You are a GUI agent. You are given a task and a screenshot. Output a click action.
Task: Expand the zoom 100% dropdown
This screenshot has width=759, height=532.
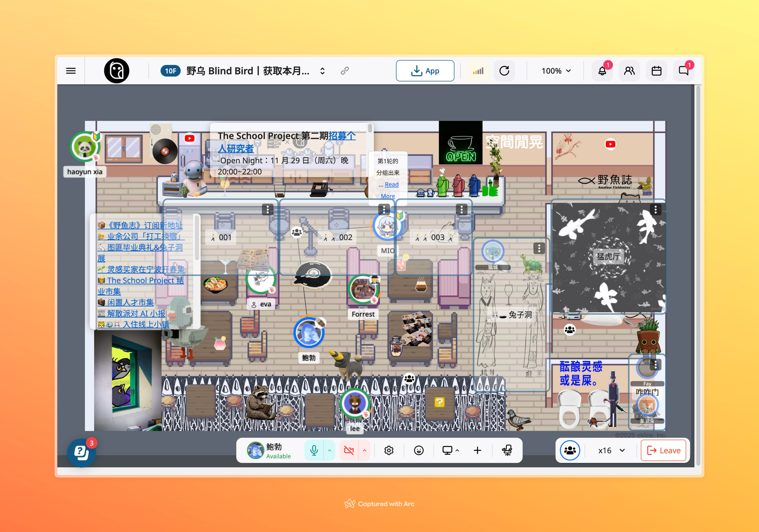click(x=556, y=71)
